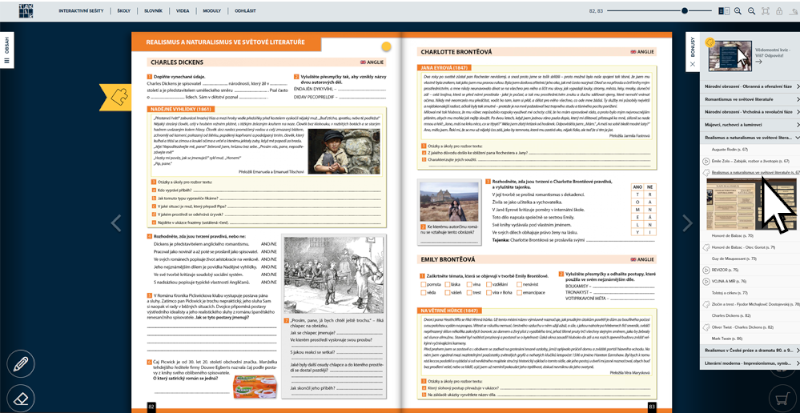Image resolution: width=800 pixels, height=413 pixels.
Task: Open the VIDEA menu item
Action: (182, 11)
